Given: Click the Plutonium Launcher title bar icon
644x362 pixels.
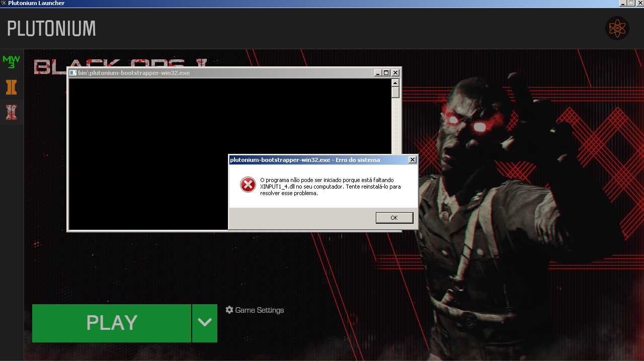Looking at the screenshot, I should (4, 3).
